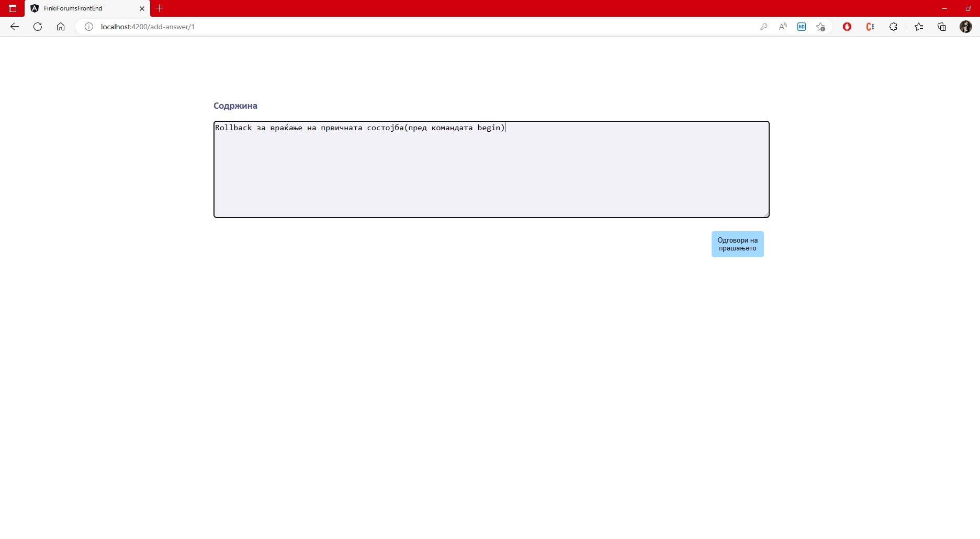
Task: Open the Extensions puzzle menu
Action: coord(893,27)
